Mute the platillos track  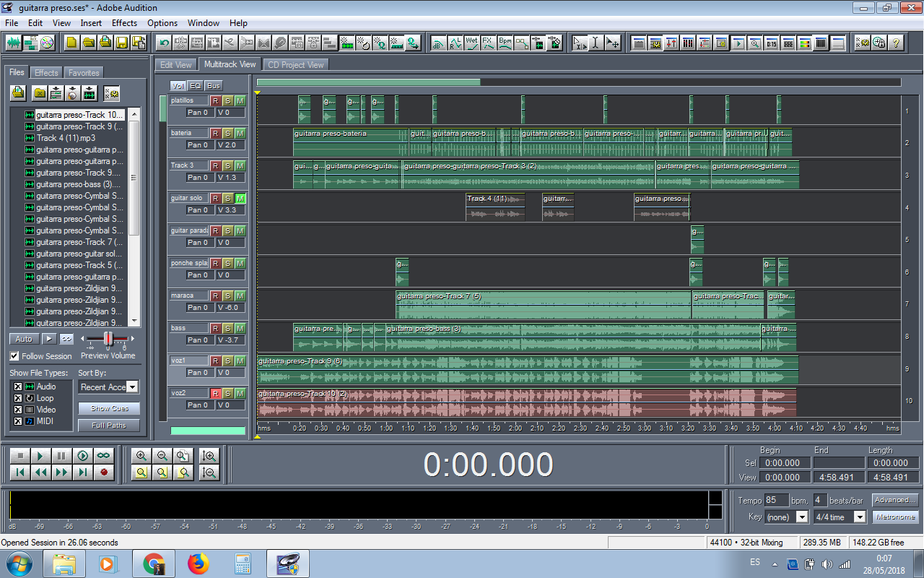tap(240, 100)
